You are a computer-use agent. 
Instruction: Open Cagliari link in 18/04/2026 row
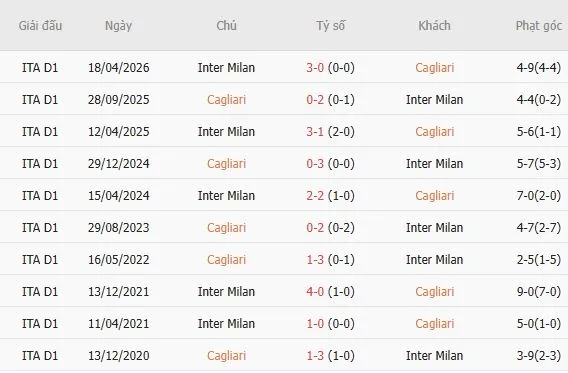point(434,68)
